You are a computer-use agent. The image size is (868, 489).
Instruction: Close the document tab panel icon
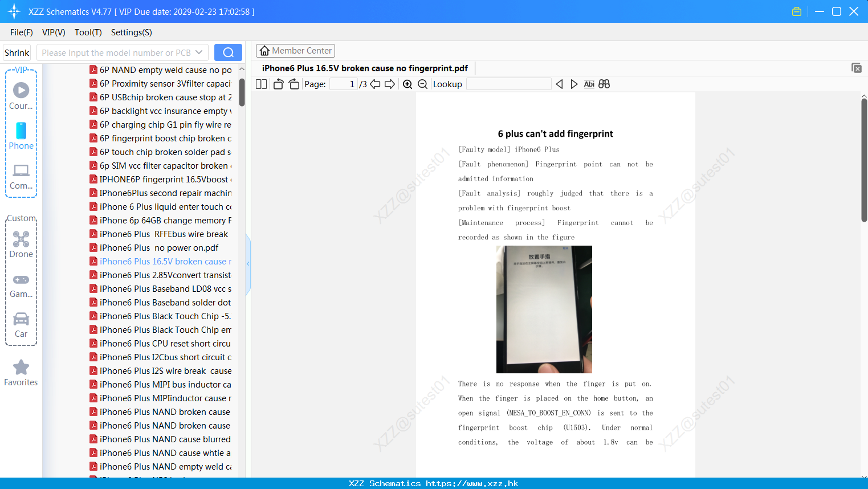point(857,68)
